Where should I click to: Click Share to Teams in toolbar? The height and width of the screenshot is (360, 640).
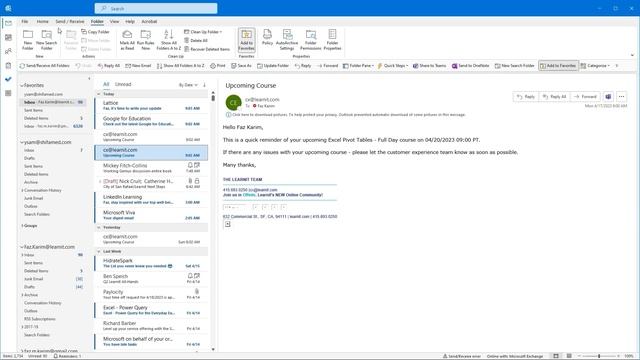coord(429,66)
